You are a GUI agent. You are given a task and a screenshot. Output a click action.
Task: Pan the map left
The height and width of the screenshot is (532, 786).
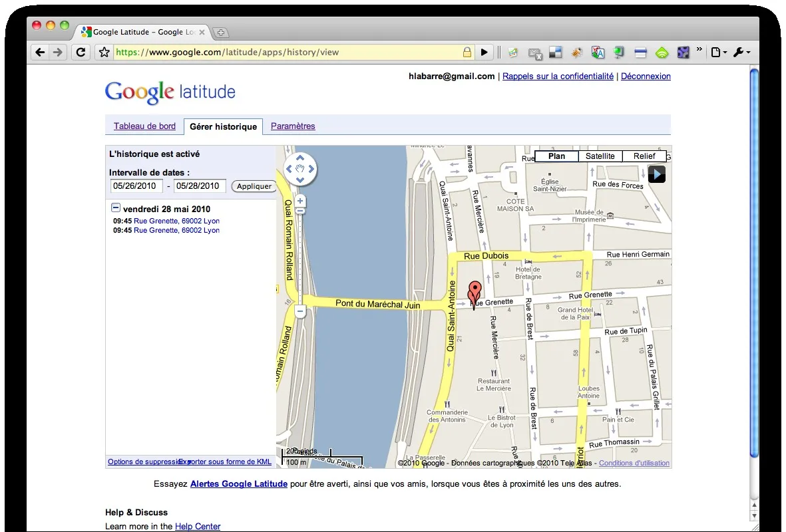coord(290,169)
